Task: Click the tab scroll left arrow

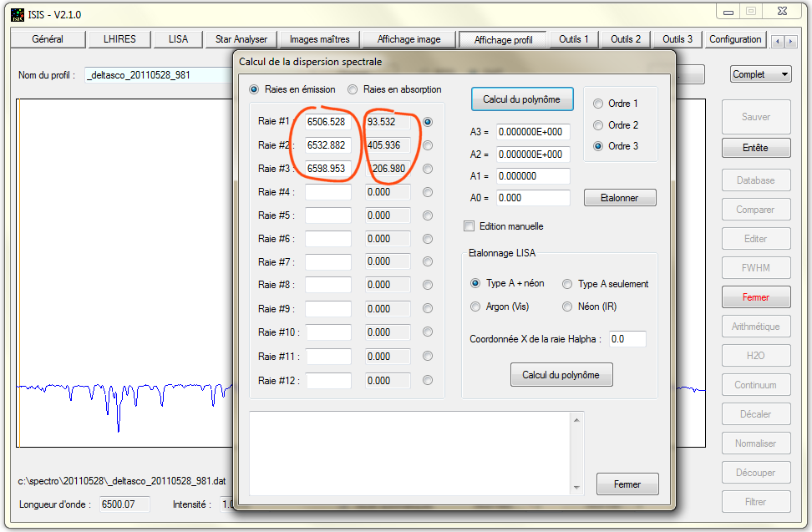Action: pos(777,41)
